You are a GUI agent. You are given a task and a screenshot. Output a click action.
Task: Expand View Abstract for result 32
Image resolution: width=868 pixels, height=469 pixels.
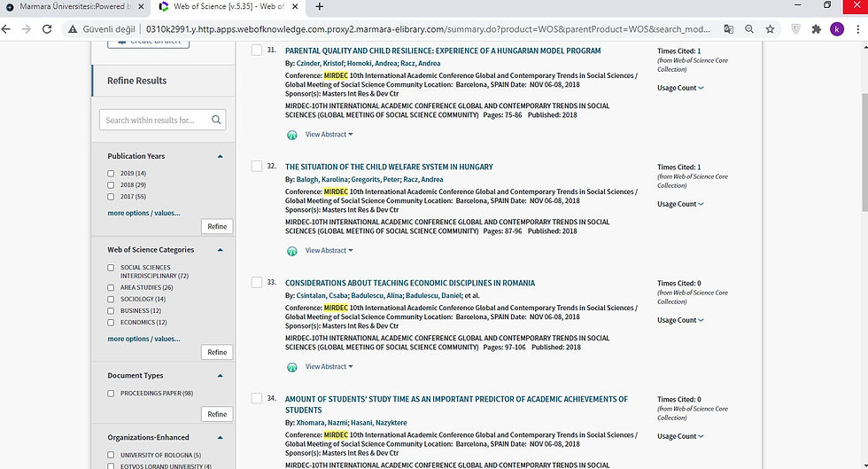(x=329, y=251)
